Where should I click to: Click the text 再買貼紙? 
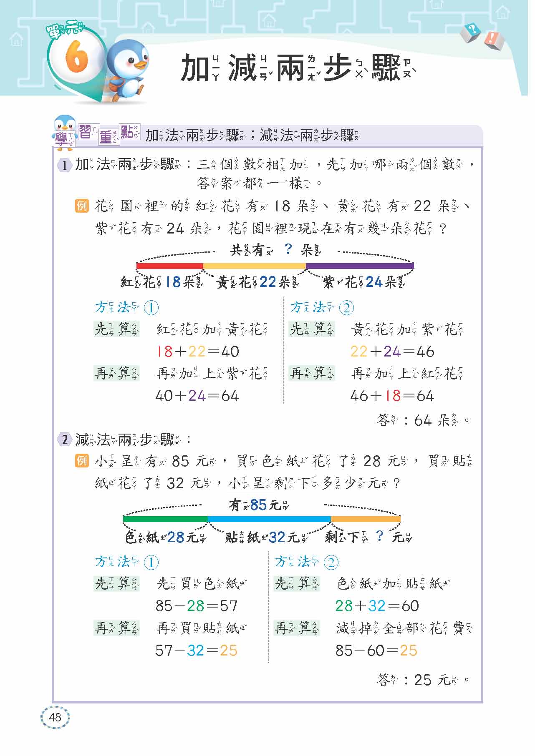click(x=201, y=628)
